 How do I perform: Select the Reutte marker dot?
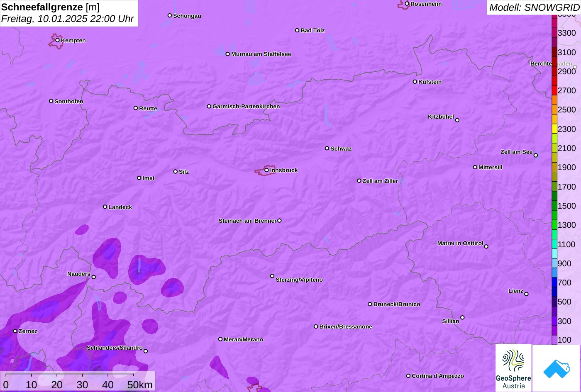[x=136, y=108]
